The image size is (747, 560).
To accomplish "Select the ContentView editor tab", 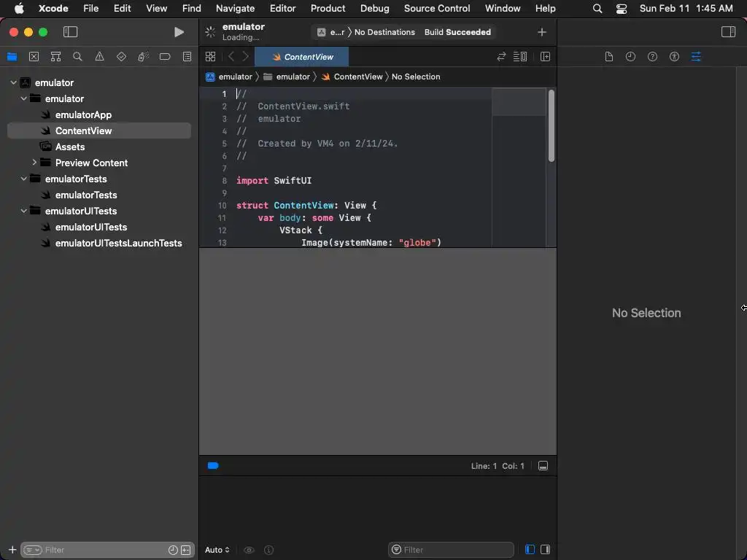I will tap(302, 57).
